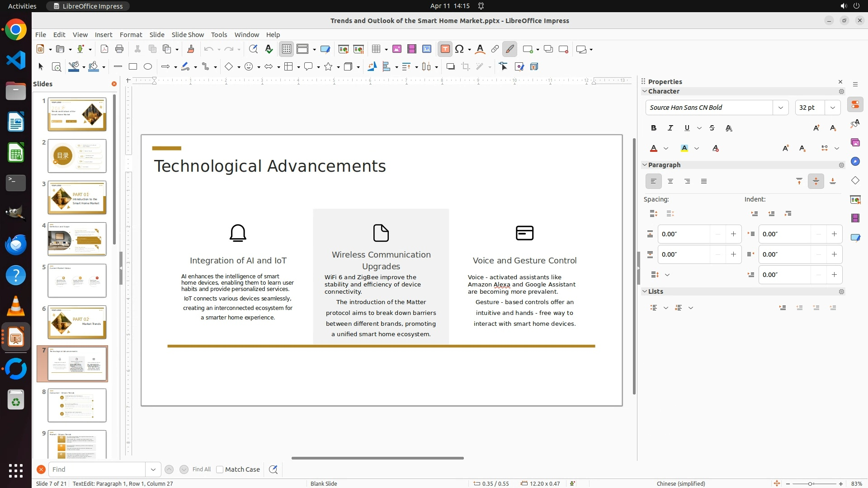This screenshot has height=488, width=868.
Task: Toggle Display Grid toolbar button
Action: tap(287, 49)
